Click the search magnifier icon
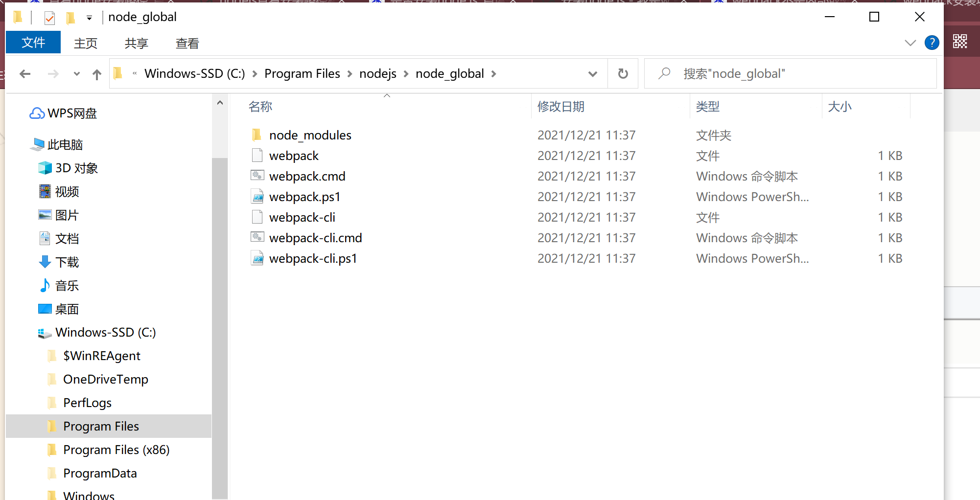980x500 pixels. coord(664,74)
